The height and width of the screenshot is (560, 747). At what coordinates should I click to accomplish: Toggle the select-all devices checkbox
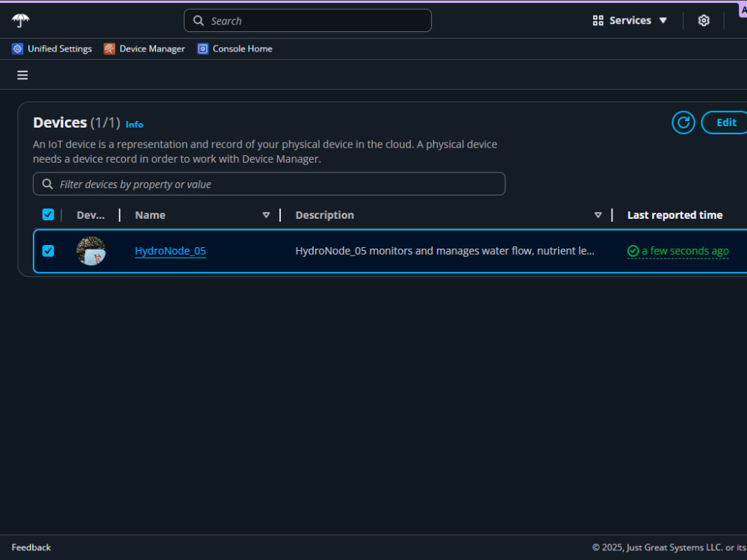(48, 214)
